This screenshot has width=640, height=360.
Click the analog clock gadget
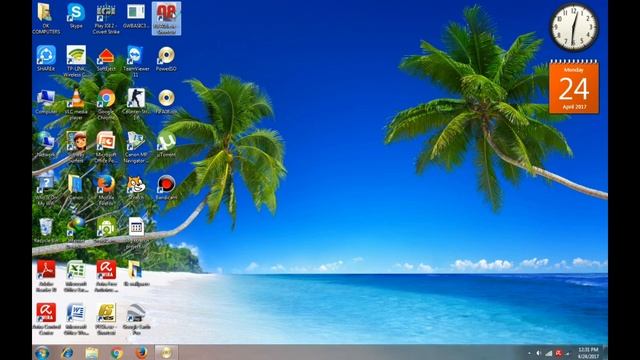(574, 27)
